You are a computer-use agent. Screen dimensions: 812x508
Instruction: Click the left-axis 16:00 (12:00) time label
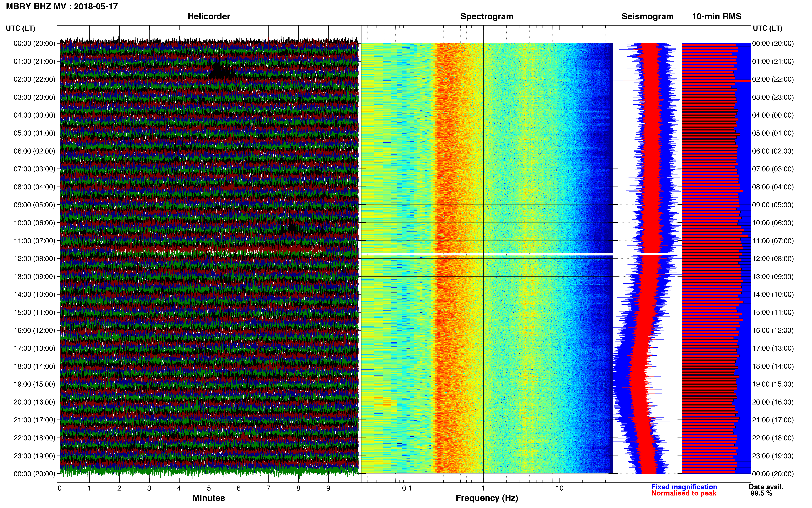(x=34, y=330)
